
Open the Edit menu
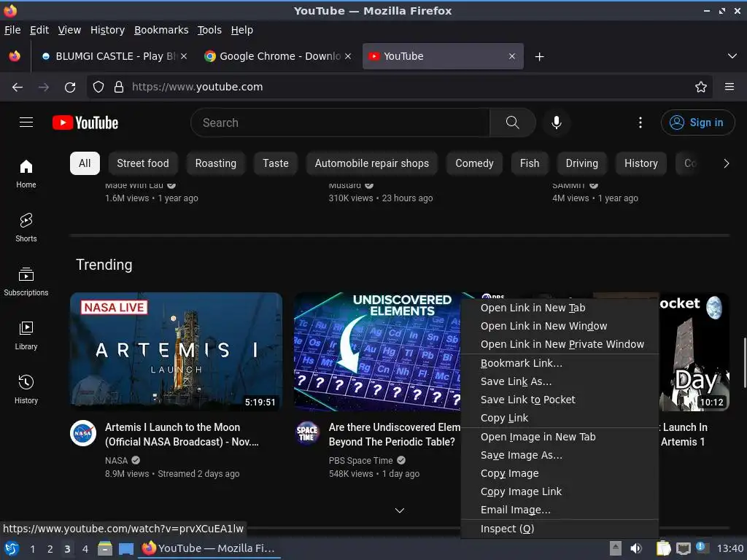[39, 30]
